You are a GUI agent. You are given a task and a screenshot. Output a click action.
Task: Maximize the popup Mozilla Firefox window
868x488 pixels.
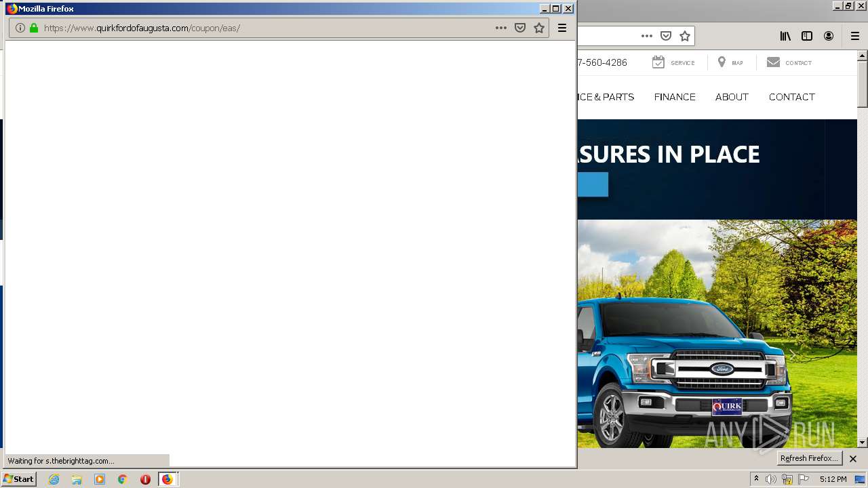[x=556, y=9]
